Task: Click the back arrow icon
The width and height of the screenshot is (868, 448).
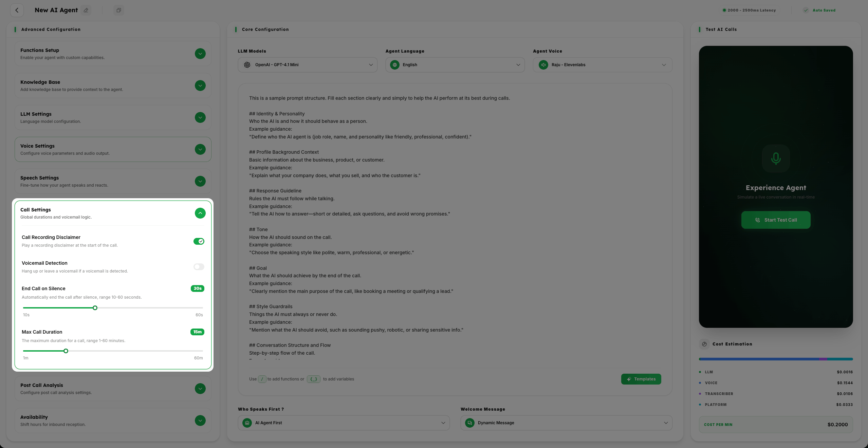Action: click(17, 10)
